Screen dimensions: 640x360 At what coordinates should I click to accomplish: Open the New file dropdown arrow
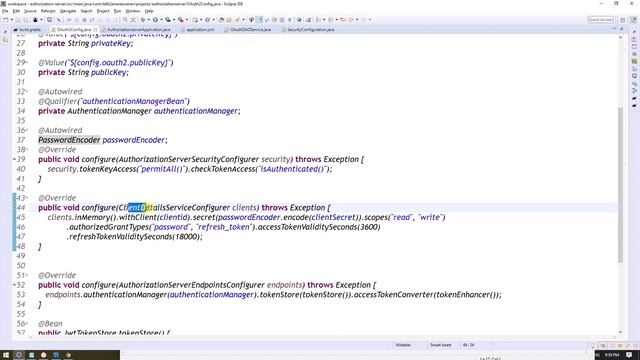coord(11,20)
